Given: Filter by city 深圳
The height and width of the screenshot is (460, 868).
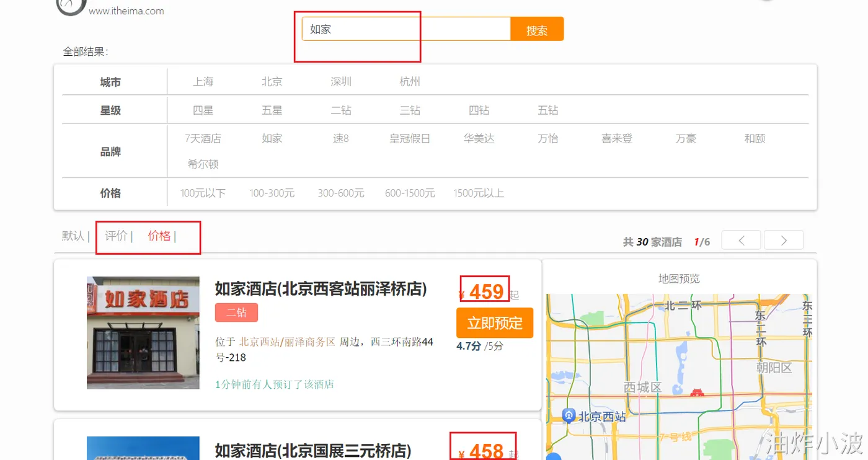Looking at the screenshot, I should point(341,82).
